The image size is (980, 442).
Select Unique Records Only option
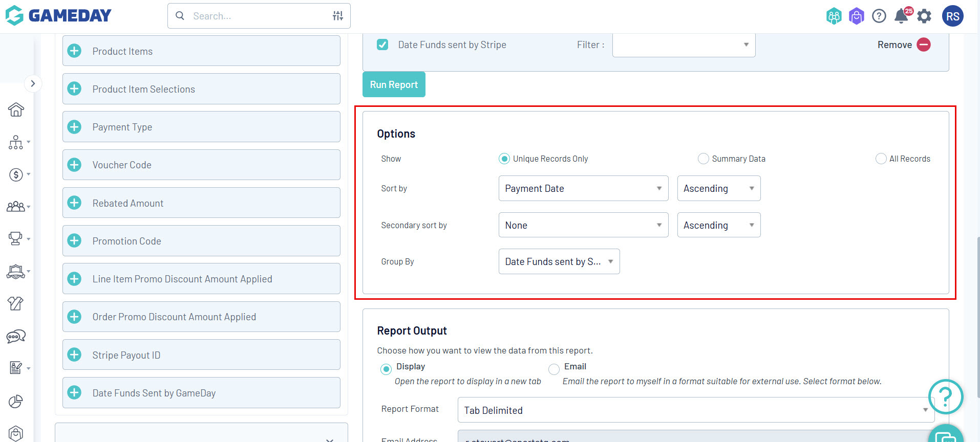click(x=504, y=159)
